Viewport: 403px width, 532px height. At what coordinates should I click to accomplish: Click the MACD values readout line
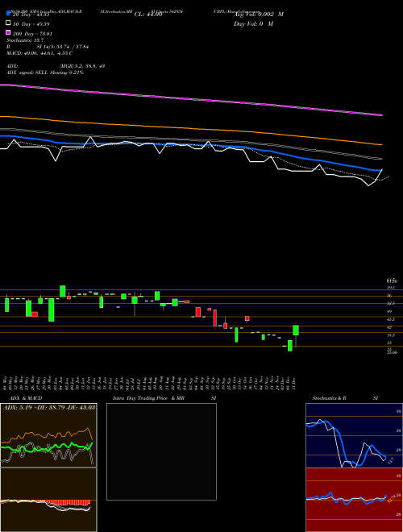click(x=39, y=53)
